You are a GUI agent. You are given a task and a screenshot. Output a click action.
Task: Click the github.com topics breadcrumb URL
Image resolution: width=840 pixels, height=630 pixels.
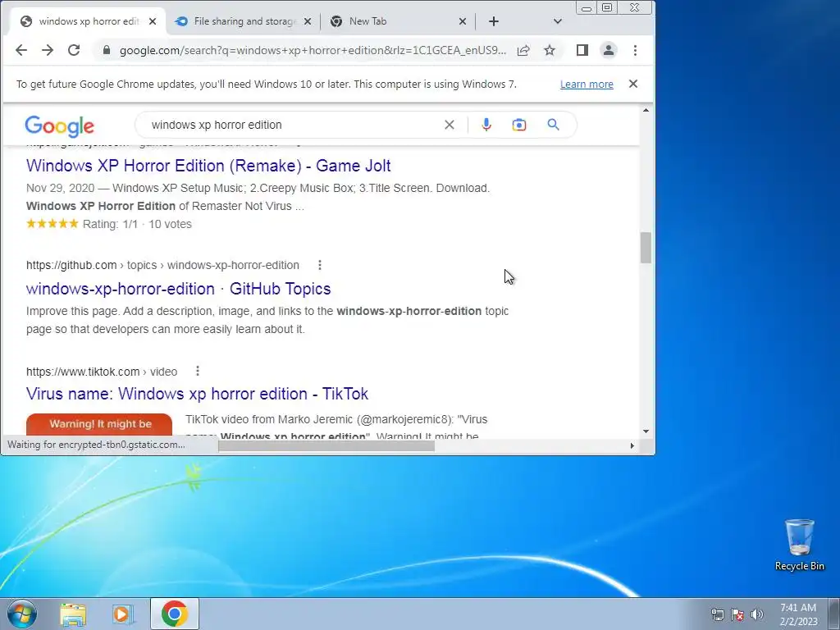[x=163, y=265]
